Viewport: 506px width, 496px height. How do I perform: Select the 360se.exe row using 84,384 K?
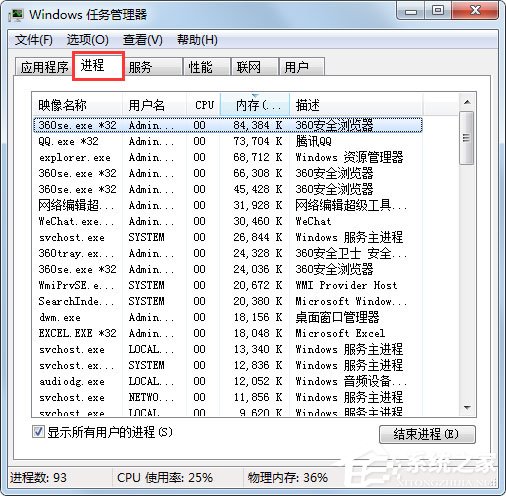pos(228,125)
